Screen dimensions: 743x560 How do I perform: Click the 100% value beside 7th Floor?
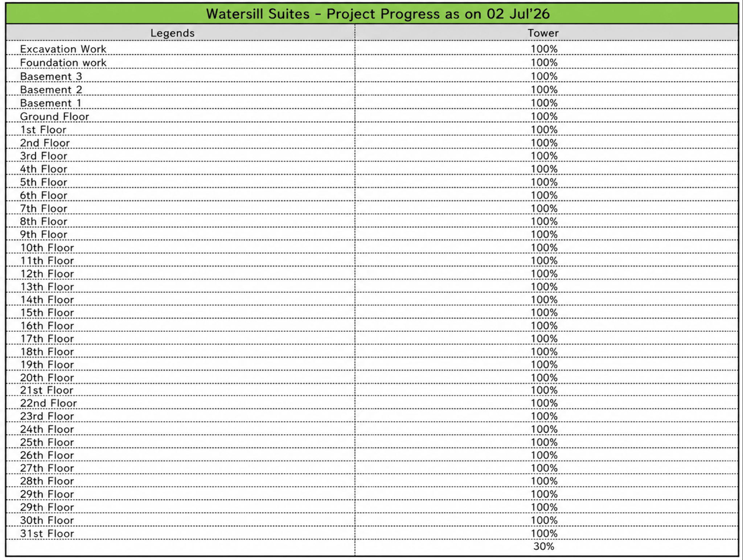point(544,208)
